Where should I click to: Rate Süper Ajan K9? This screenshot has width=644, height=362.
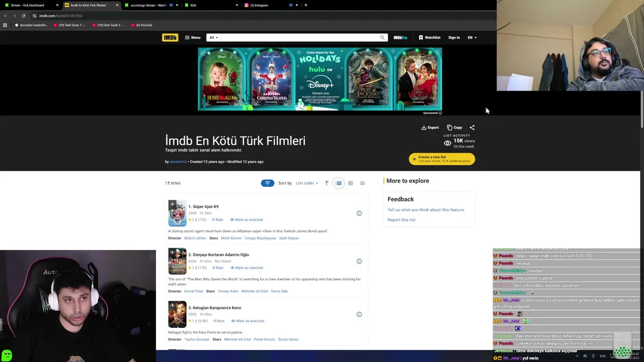(x=217, y=220)
